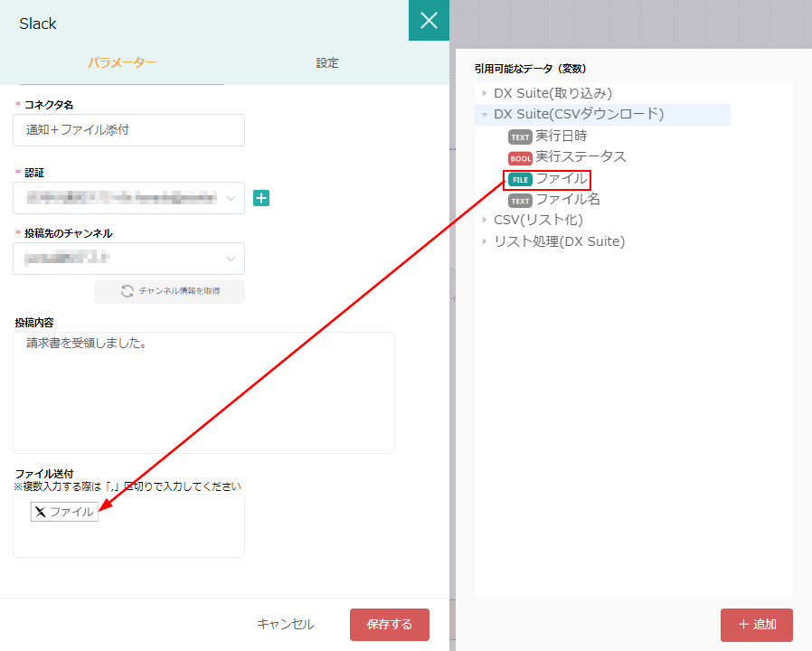This screenshot has width=812, height=651.
Task: Click the FILE badge icon
Action: [x=520, y=180]
